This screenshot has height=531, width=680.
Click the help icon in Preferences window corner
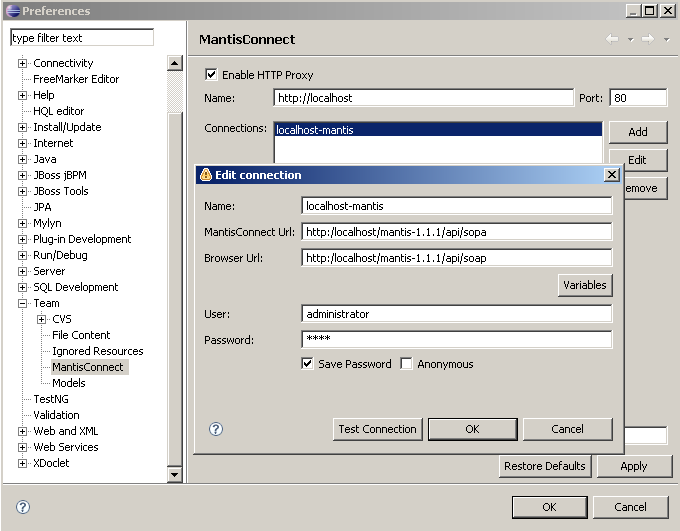click(x=23, y=507)
